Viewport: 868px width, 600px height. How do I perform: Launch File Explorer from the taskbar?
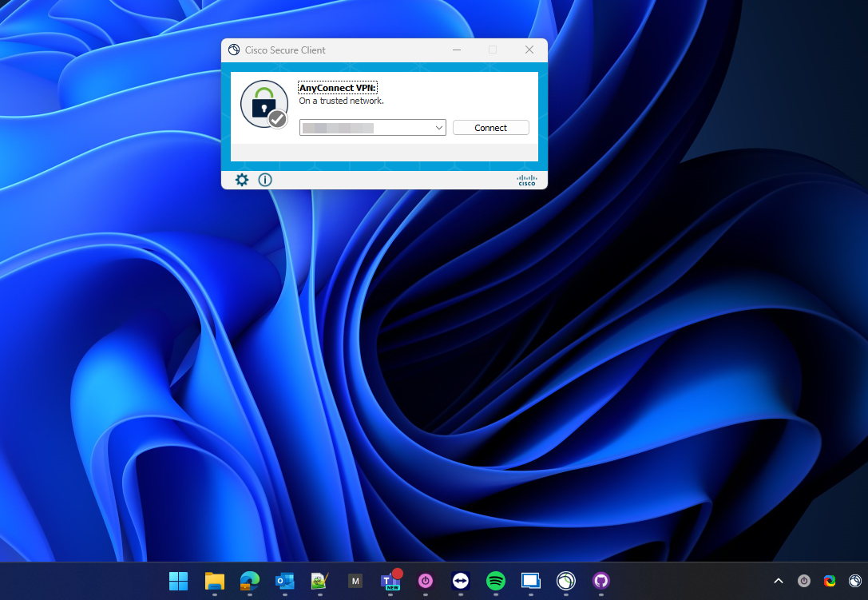tap(214, 581)
